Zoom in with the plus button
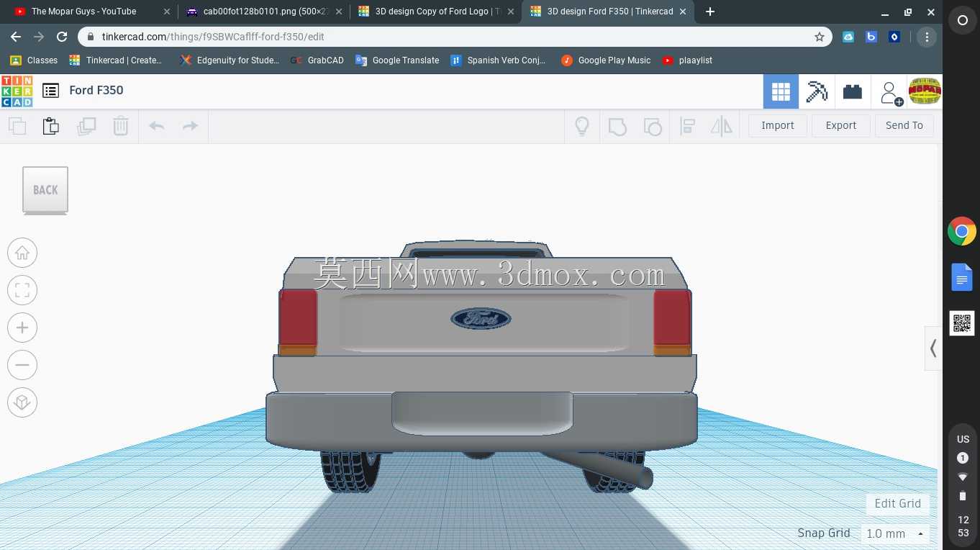 [x=22, y=328]
